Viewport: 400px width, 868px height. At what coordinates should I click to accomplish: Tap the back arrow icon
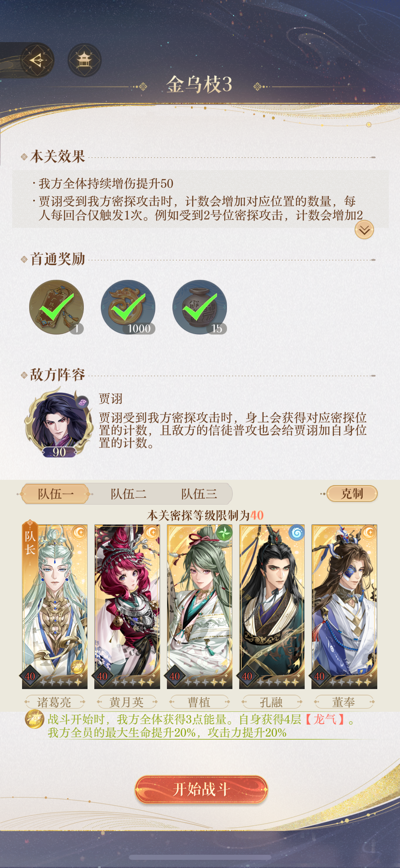[x=37, y=60]
